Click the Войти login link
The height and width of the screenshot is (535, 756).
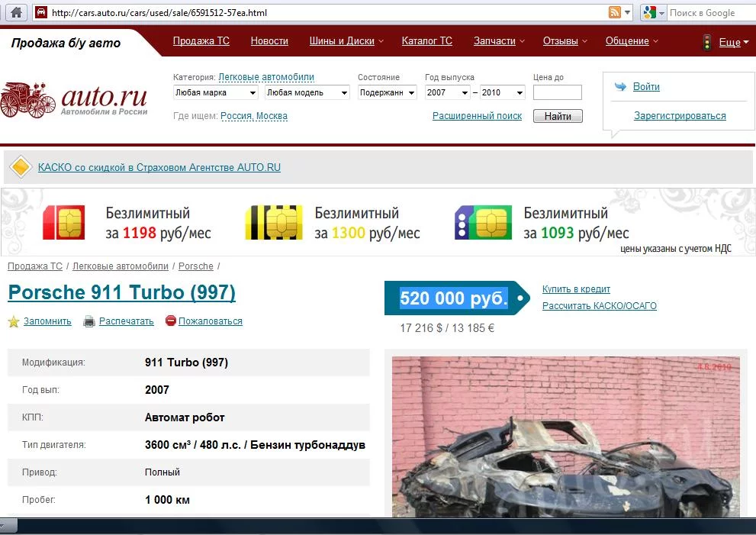click(x=646, y=87)
